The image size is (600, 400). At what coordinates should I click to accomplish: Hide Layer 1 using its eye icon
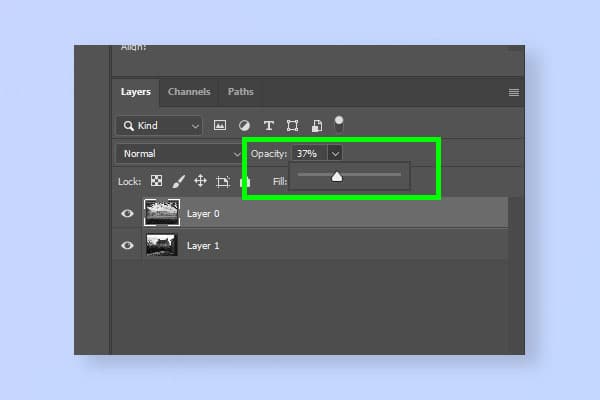(x=128, y=245)
